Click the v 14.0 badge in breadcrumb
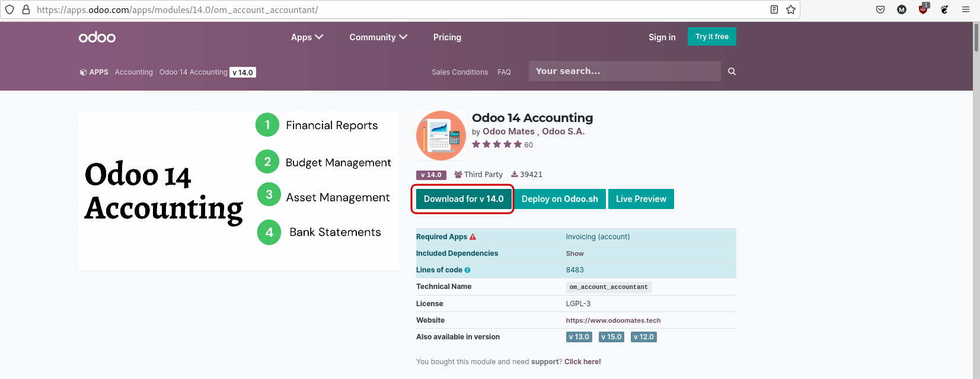 [243, 72]
